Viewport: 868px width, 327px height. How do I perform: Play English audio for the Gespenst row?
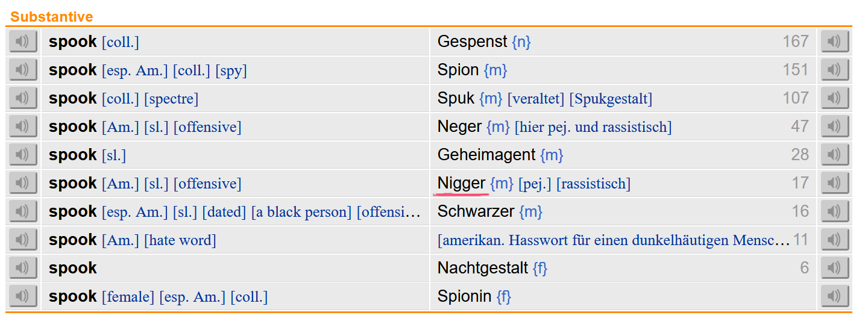pos(23,42)
